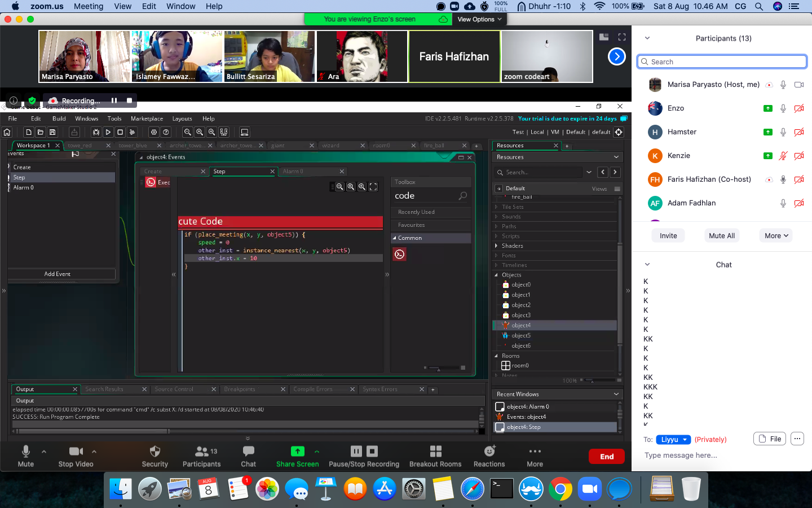Click Invite in participants panel

click(668, 236)
